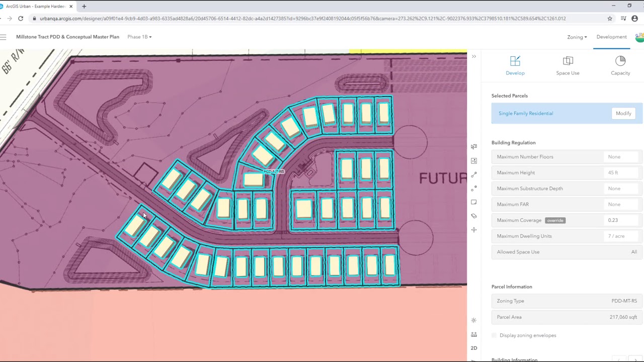Open the Develop panel icon
644x362 pixels.
coord(515,65)
